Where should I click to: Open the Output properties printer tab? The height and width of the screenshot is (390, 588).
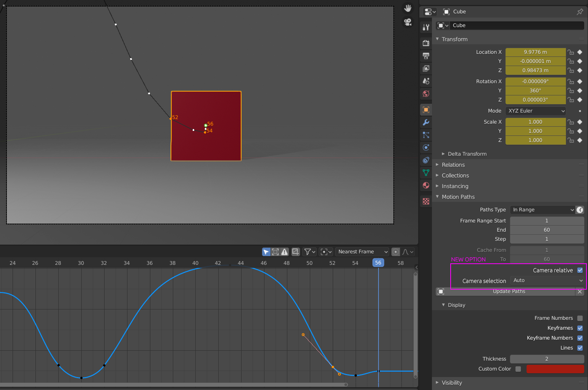point(426,56)
